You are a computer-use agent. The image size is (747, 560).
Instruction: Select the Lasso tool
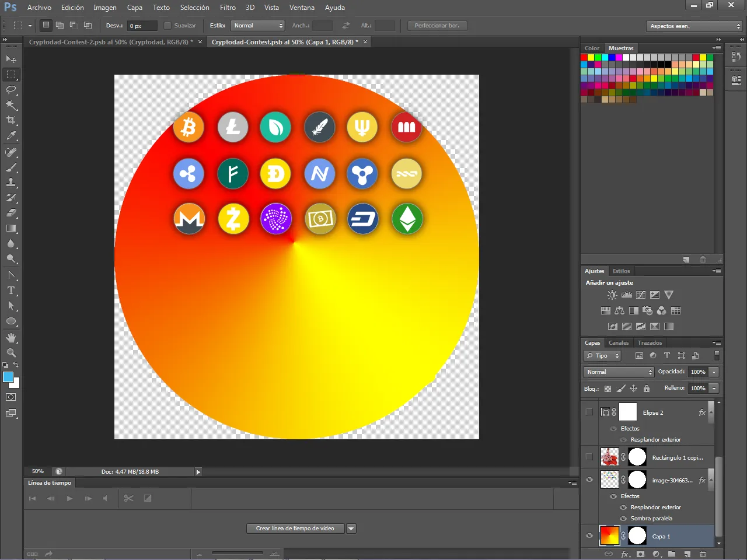click(11, 90)
